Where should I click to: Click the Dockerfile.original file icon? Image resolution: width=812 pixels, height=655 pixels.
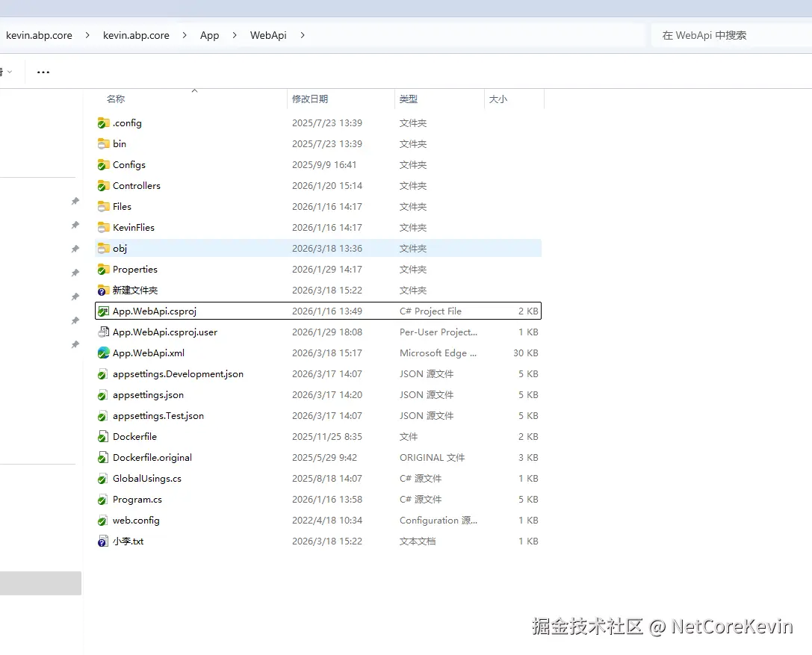click(104, 458)
